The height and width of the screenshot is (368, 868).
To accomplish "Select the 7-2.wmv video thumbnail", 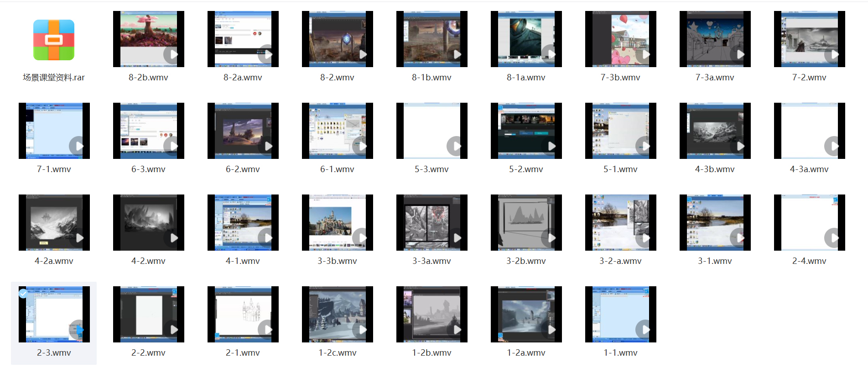I will click(809, 39).
